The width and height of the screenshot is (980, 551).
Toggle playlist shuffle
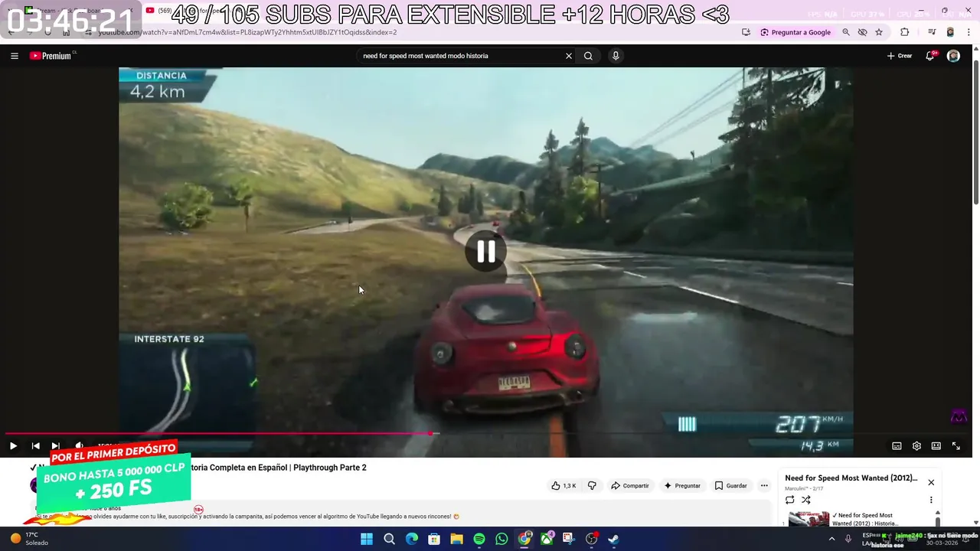pos(805,500)
